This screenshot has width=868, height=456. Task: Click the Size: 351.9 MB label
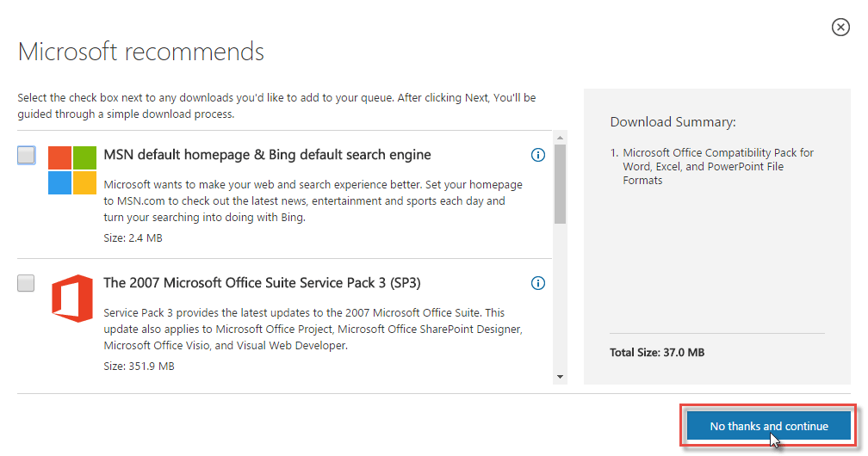coord(139,366)
